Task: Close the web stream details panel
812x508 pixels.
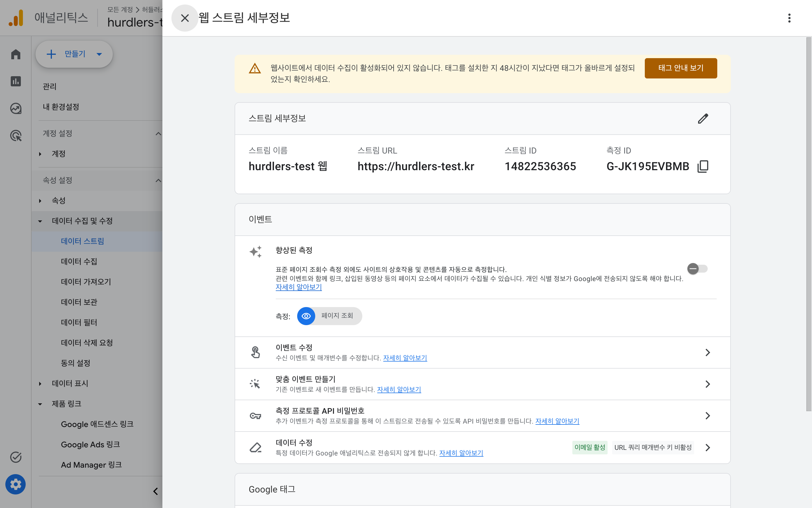Action: tap(185, 18)
